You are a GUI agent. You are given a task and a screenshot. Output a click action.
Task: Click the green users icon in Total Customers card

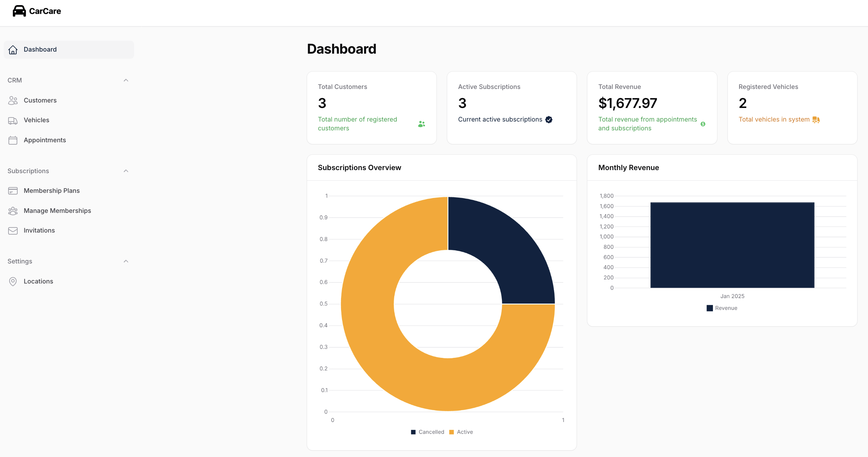coord(421,124)
